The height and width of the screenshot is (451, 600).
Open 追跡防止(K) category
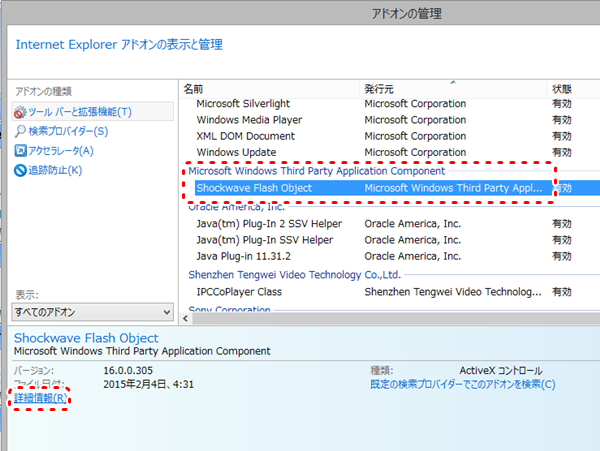[55, 170]
